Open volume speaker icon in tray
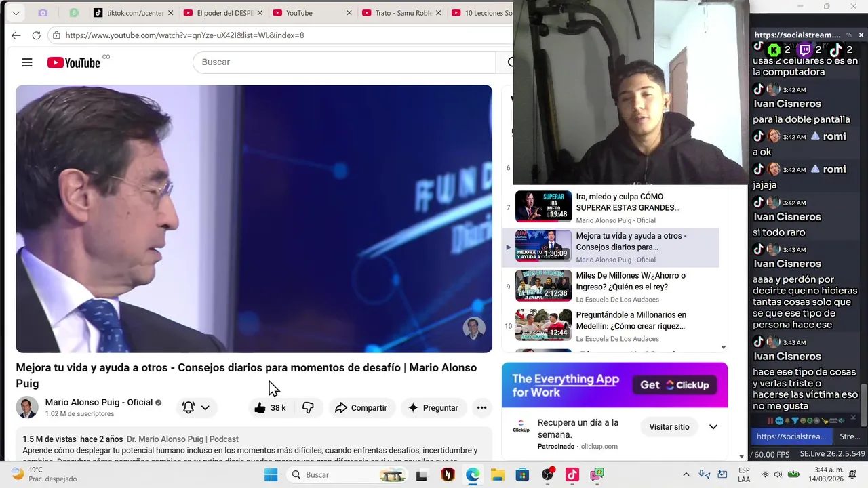 coord(778,474)
